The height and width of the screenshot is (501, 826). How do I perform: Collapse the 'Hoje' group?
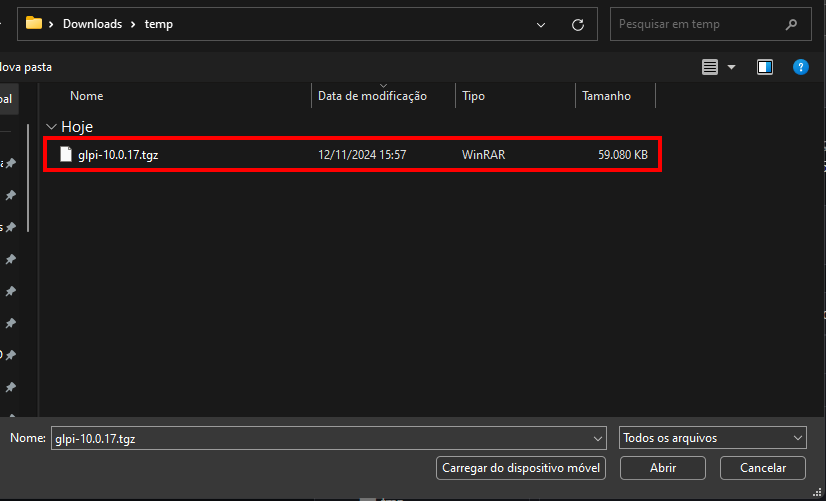point(51,127)
